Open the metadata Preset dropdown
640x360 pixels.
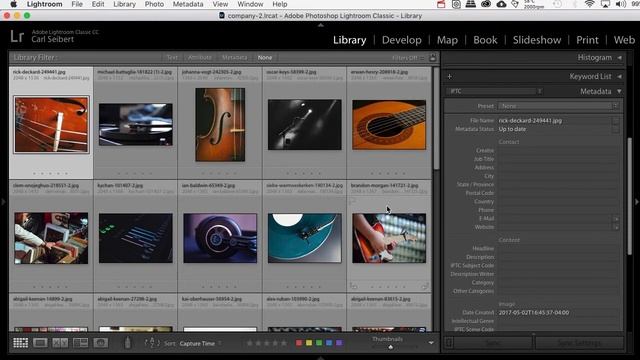pos(558,106)
